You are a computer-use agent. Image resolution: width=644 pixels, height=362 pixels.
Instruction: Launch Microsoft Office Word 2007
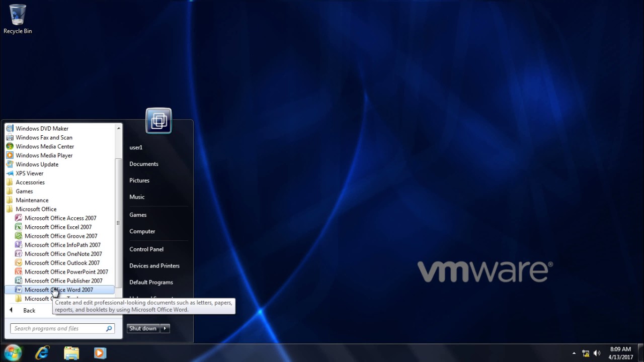(59, 290)
